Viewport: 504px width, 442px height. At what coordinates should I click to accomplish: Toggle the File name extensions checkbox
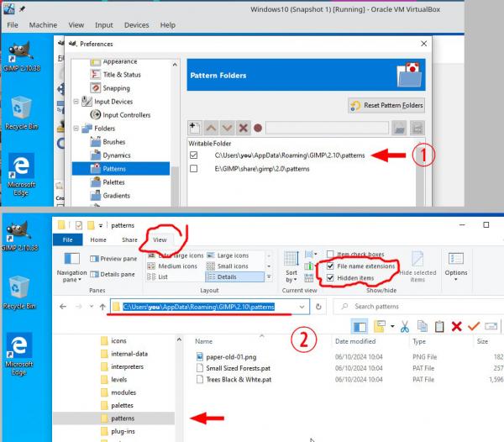point(330,266)
